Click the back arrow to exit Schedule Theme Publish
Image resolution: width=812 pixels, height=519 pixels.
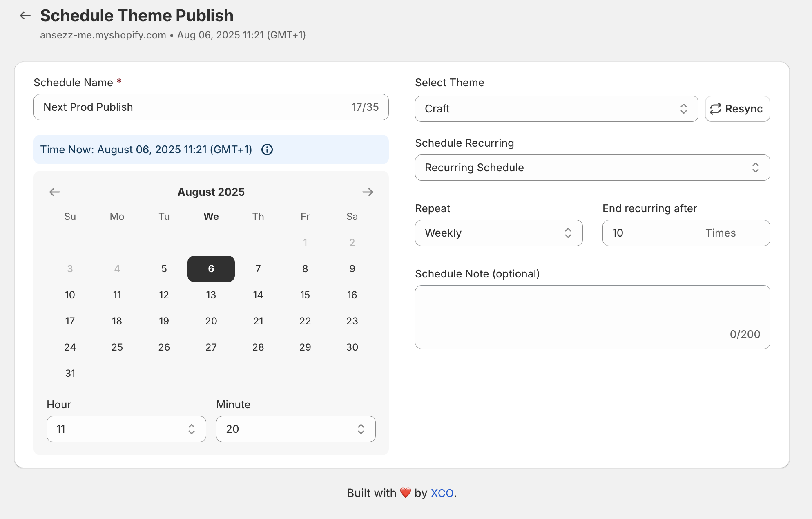pos(25,15)
